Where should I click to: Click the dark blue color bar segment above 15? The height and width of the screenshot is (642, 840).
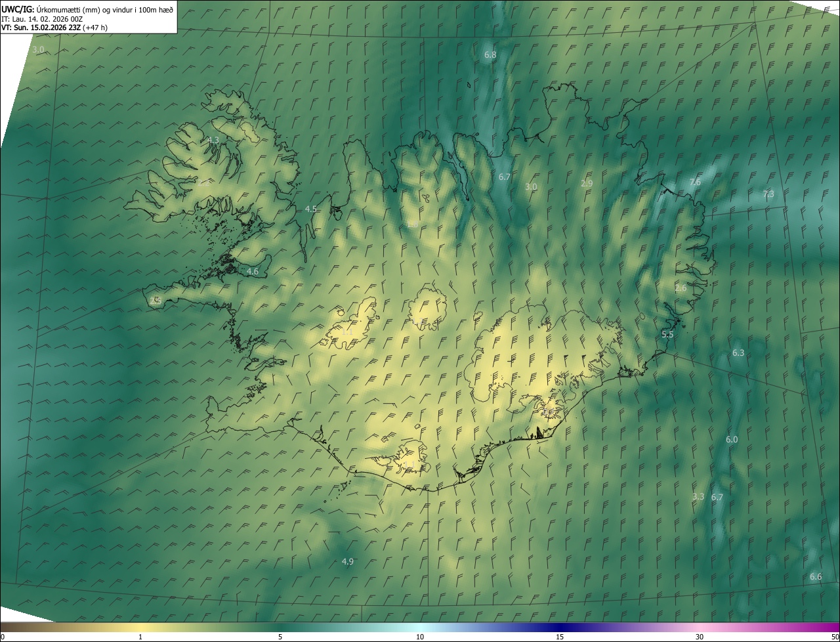(560, 628)
